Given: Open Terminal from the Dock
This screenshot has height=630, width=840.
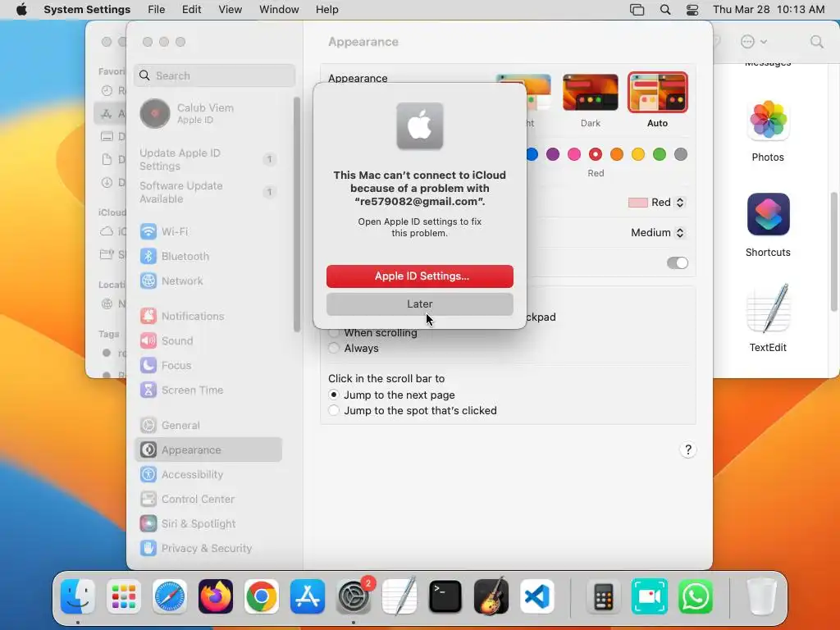Looking at the screenshot, I should pos(445,597).
